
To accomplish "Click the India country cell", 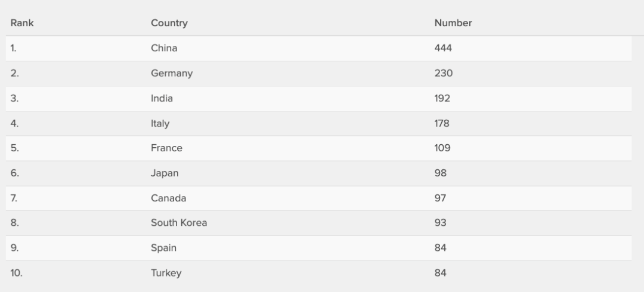I will [162, 98].
